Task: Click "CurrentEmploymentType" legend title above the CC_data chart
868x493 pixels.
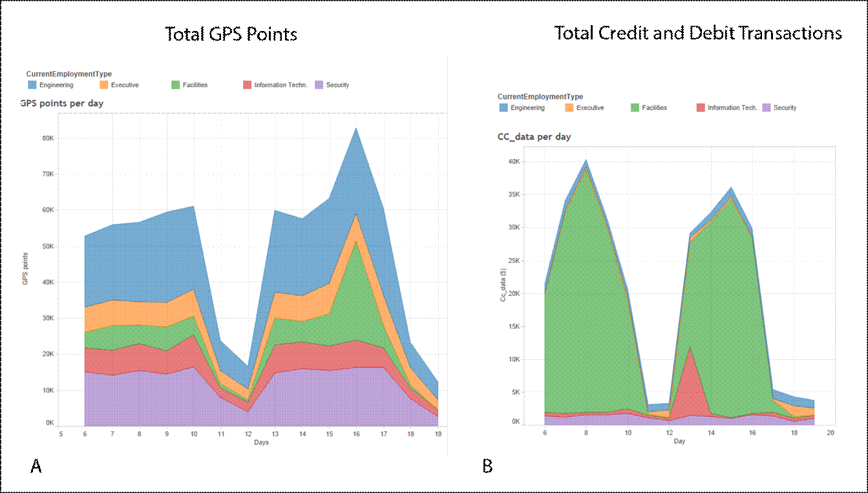Action: [x=540, y=97]
